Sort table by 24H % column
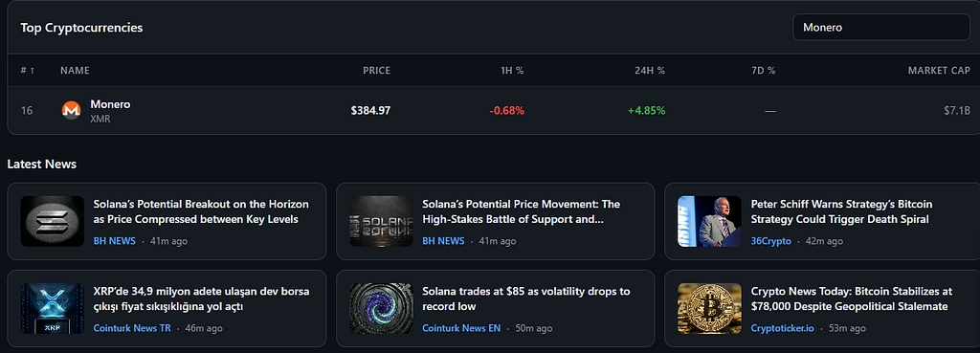Screen dimensions: 980x353 (650, 71)
